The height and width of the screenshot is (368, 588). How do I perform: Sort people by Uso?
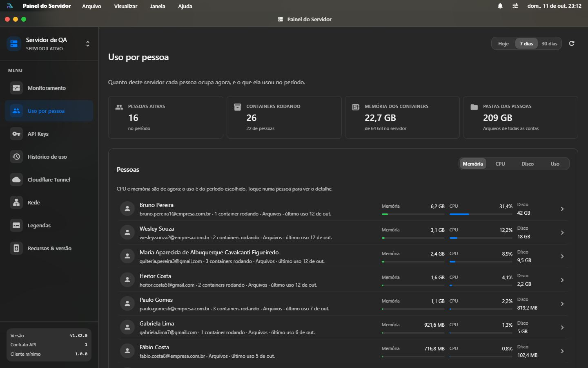555,164
